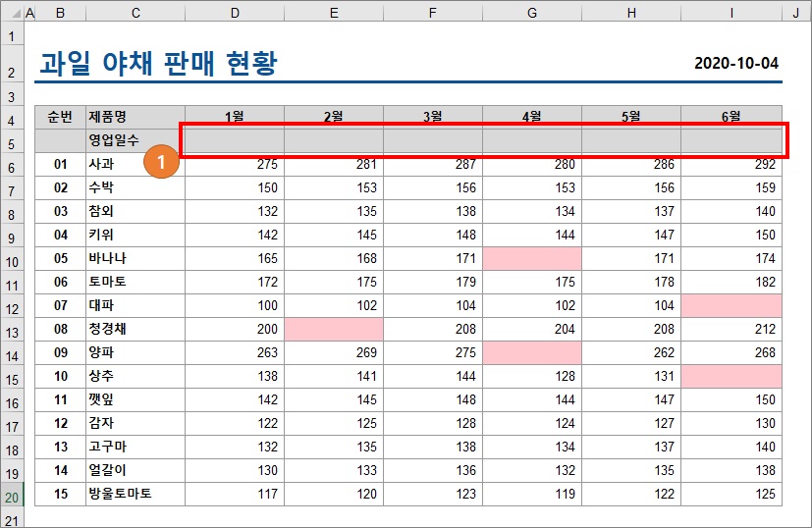Select column D header

pos(235,13)
